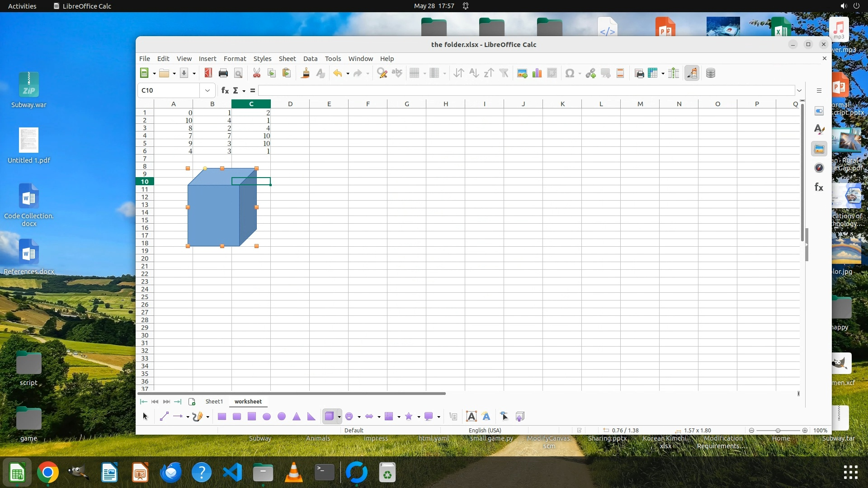Screen dimensions: 868x488
Task: Click Export as PDF icon
Action: click(x=208, y=73)
